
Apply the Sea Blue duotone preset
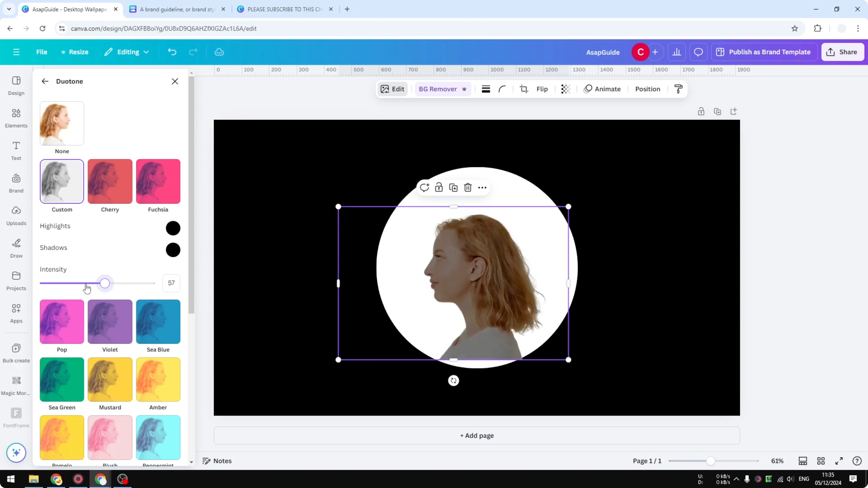click(158, 321)
